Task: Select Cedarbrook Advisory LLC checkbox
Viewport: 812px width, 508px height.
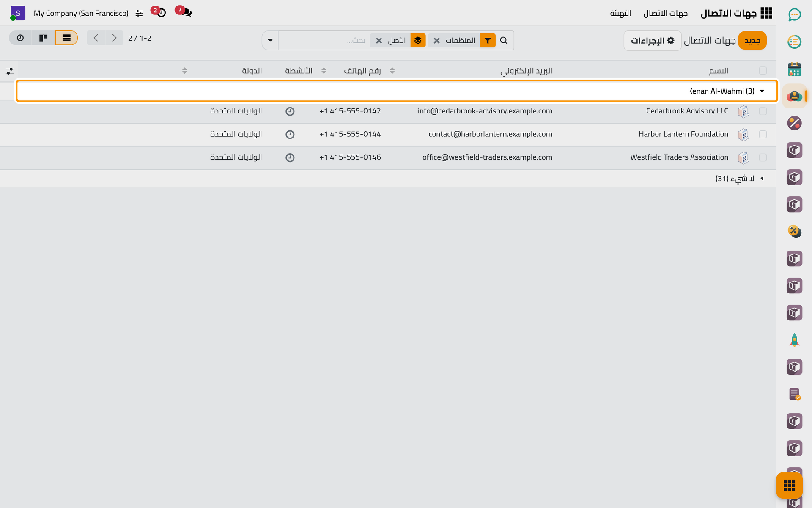Action: 763,111
